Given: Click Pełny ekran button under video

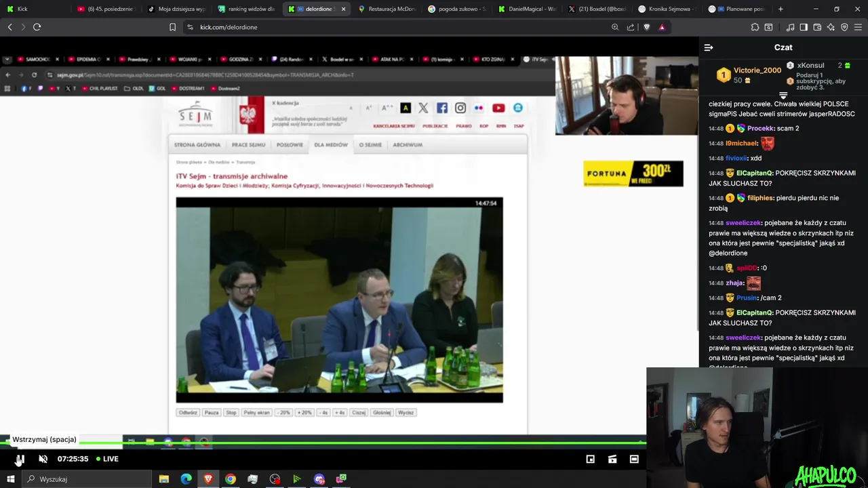Looking at the screenshot, I should click(257, 412).
